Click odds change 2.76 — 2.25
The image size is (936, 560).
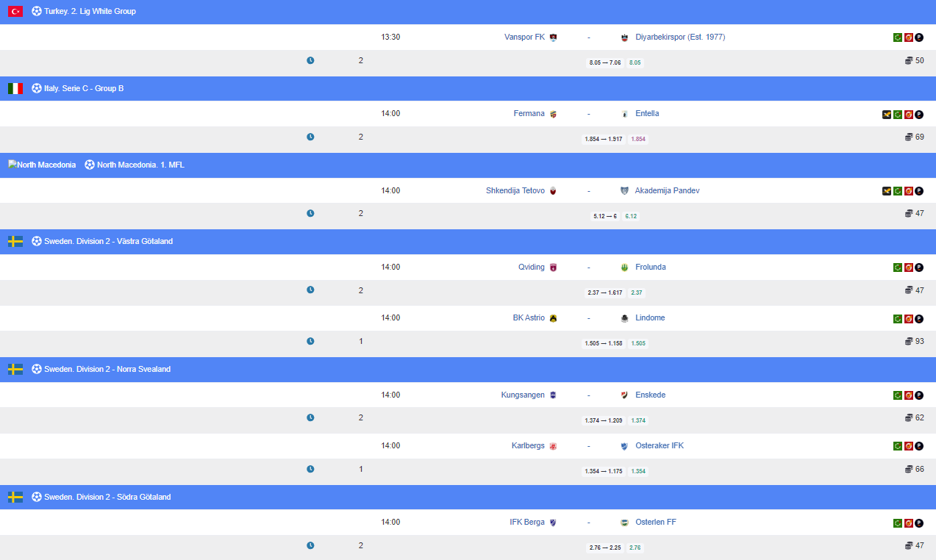tap(605, 548)
